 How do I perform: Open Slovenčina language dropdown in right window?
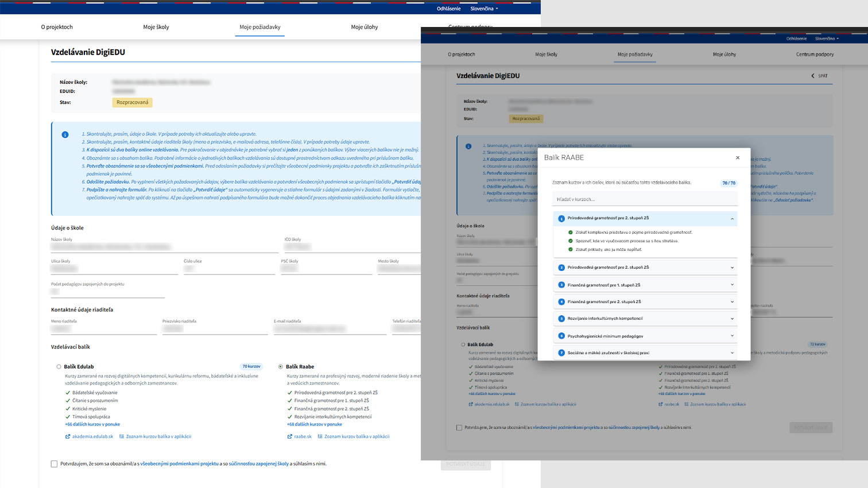[x=827, y=38]
